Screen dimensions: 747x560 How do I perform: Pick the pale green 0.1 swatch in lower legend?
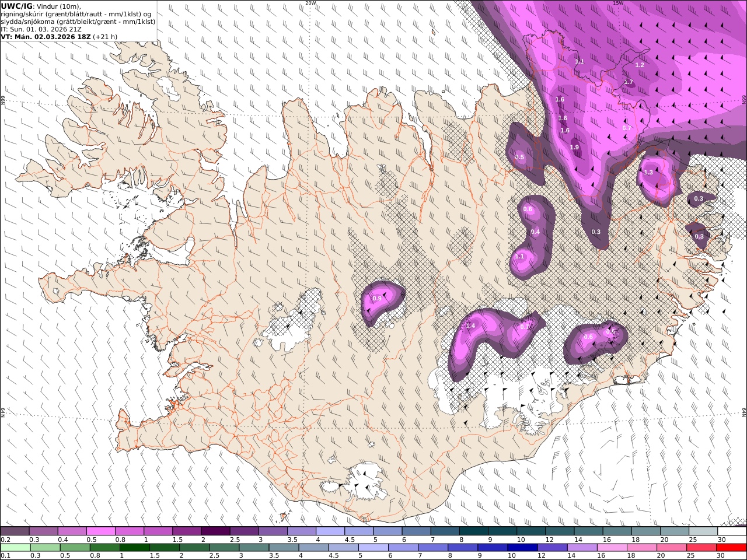click(x=15, y=548)
